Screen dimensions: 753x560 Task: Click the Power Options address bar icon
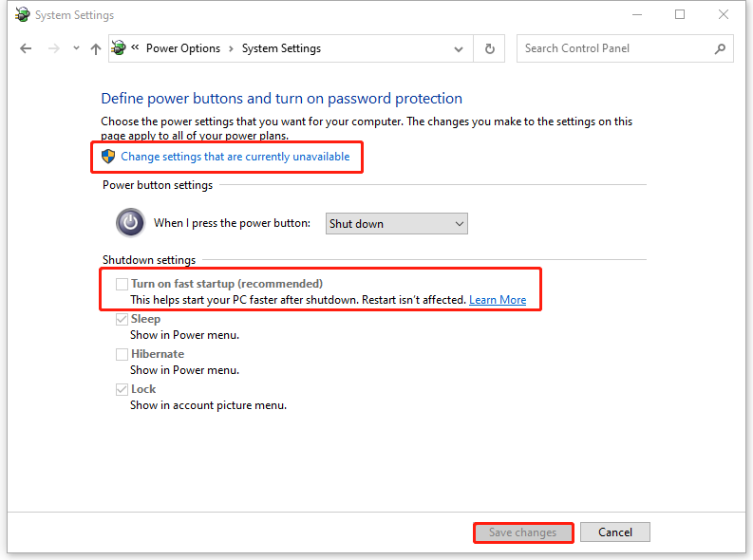click(x=119, y=48)
